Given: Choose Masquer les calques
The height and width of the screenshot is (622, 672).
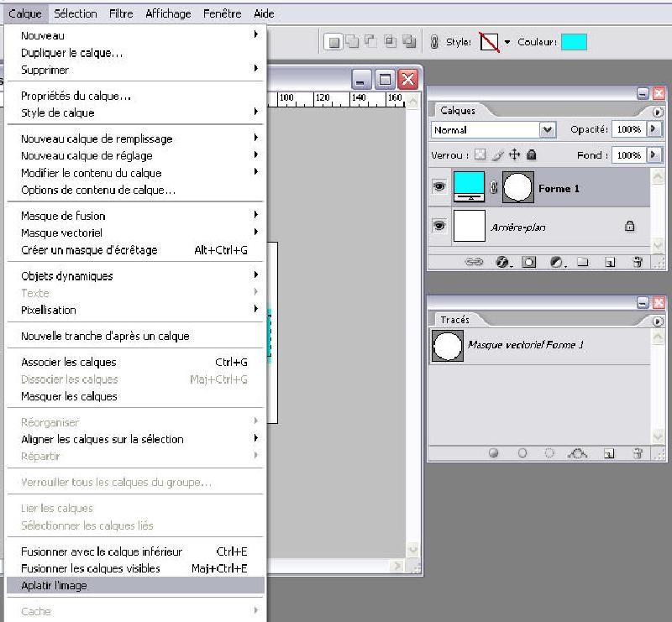Looking at the screenshot, I should (x=135, y=396).
